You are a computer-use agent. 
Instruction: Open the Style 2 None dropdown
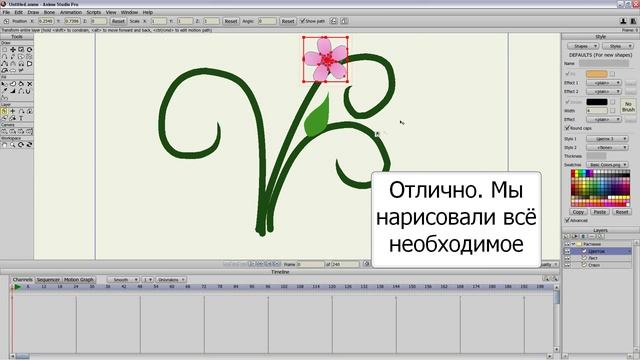point(607,147)
